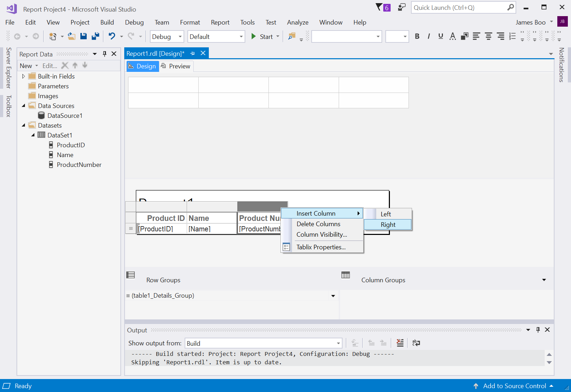This screenshot has width=571, height=392.
Task: Click the numbered list icon
Action: click(512, 36)
